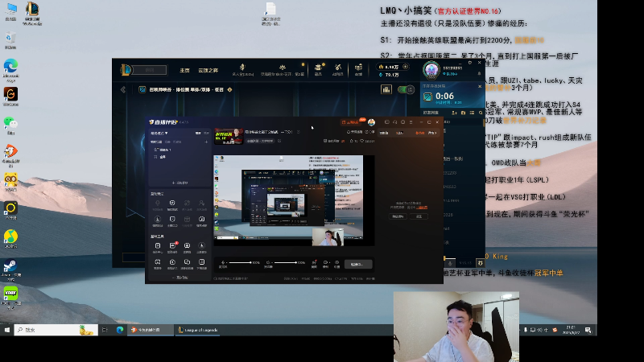Expand more functions at the tools panel bottom
Screen dimensions: 644x362
[180, 278]
